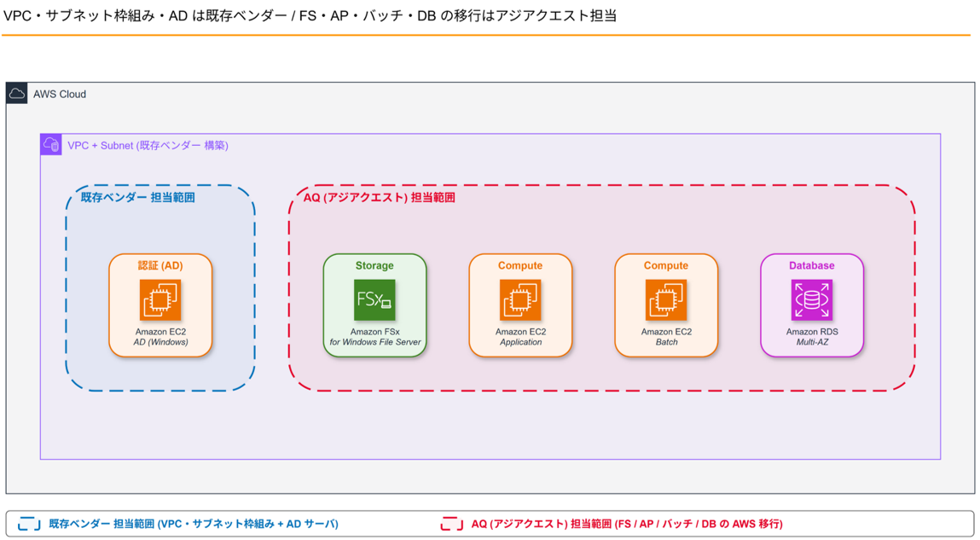Click the slide title text at top
The height and width of the screenshot is (540, 980).
[310, 15]
